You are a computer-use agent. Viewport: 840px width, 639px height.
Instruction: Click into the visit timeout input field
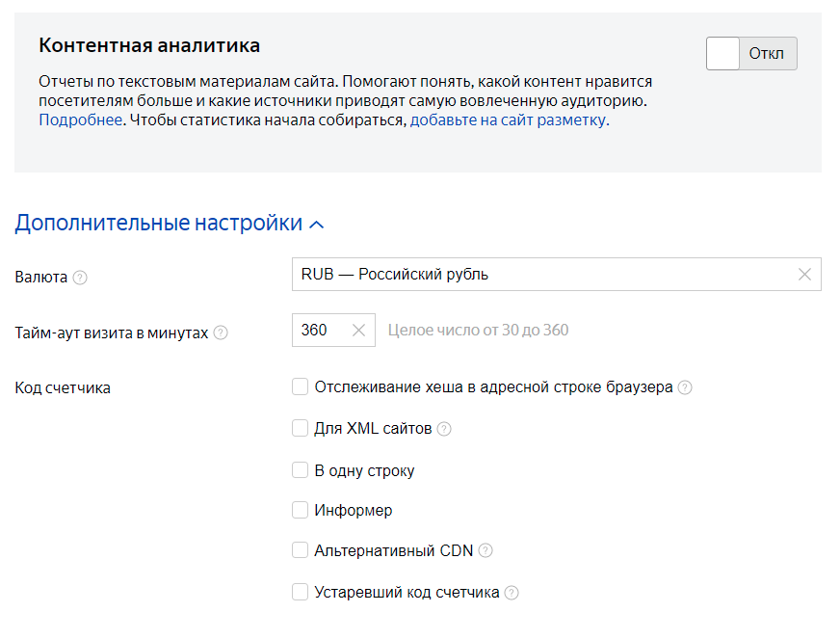[318, 331]
